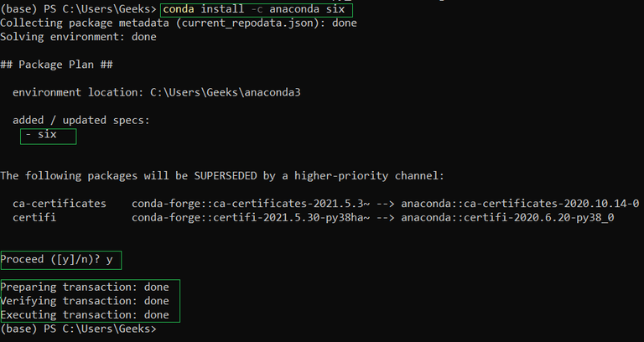Click the 'ca-certificates' package name in the left column
Viewport: 644px width, 342px height.
pyautogui.click(x=60, y=204)
